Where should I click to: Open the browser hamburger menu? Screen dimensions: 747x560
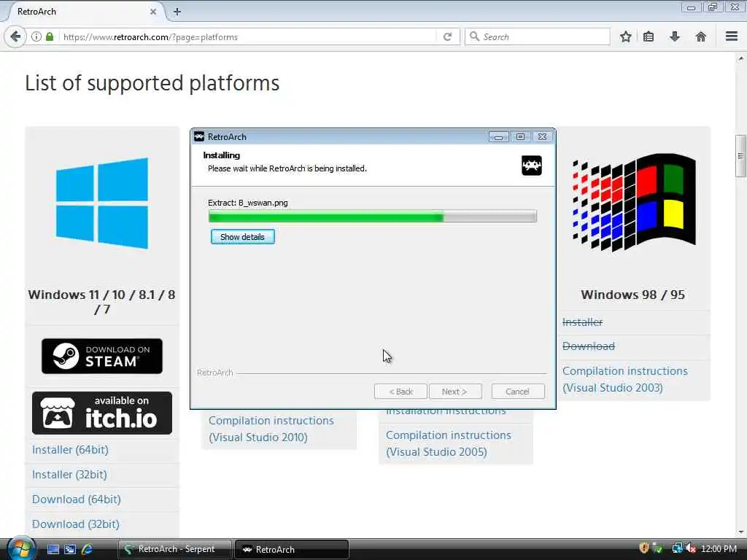point(732,36)
